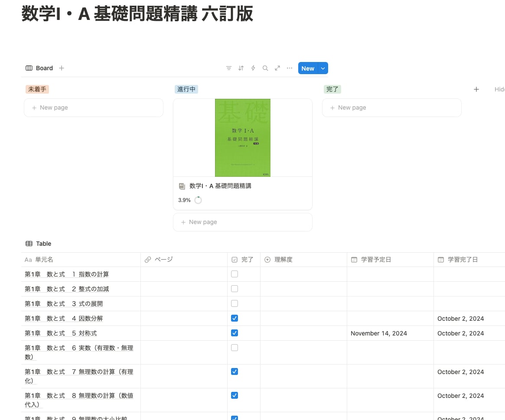
Task: Add New page under 未着手 column
Action: 93,107
